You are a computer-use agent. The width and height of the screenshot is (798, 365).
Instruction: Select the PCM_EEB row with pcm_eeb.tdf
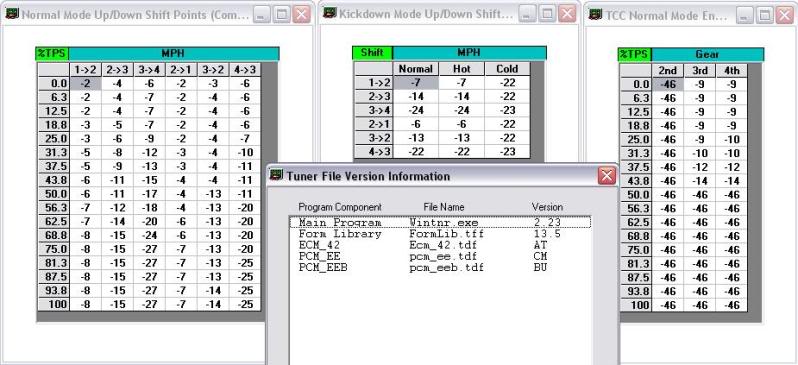tap(440, 267)
